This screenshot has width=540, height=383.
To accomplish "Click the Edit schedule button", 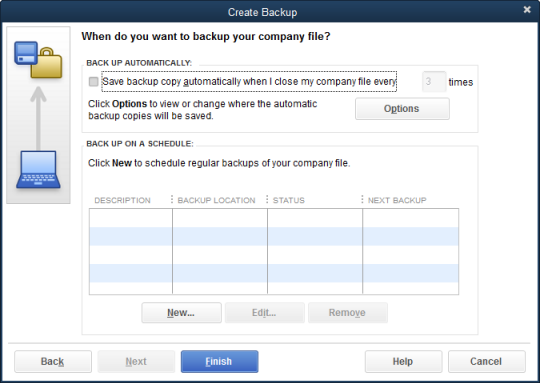I will point(264,313).
